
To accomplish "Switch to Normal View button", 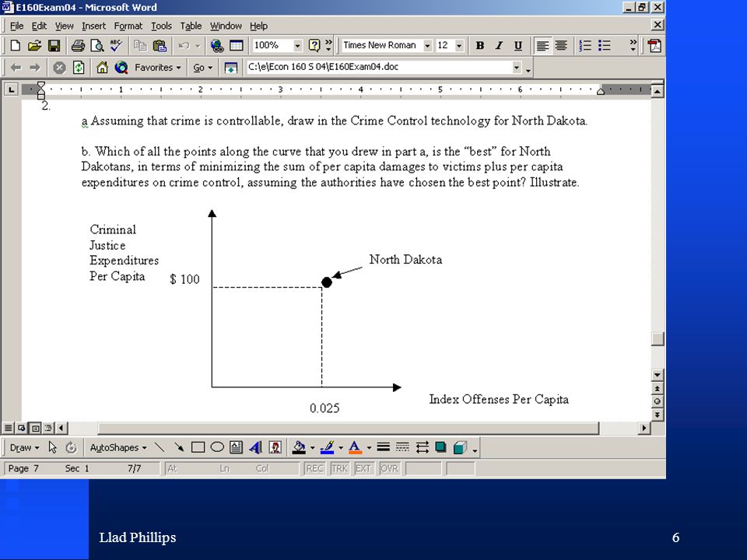I will (x=8, y=428).
